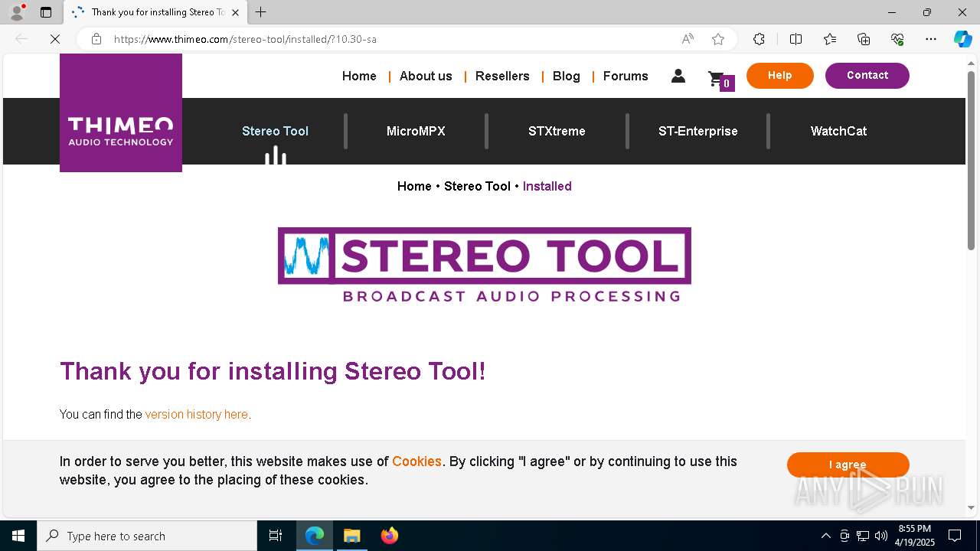Open the volume control
The width and height of the screenshot is (980, 551).
tap(881, 536)
